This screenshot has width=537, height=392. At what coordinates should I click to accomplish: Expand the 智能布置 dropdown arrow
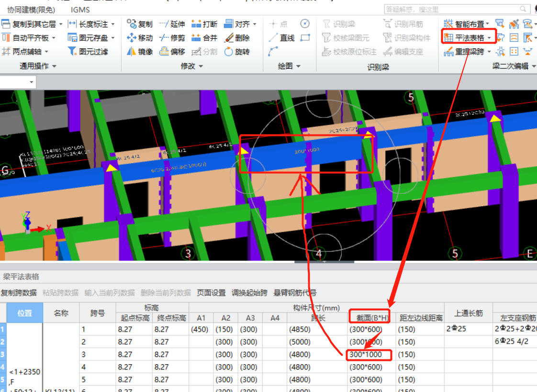click(x=487, y=24)
